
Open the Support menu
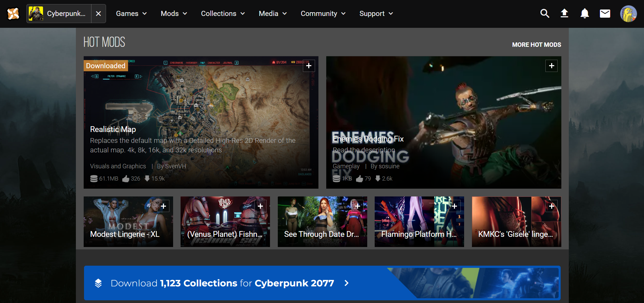pyautogui.click(x=376, y=14)
